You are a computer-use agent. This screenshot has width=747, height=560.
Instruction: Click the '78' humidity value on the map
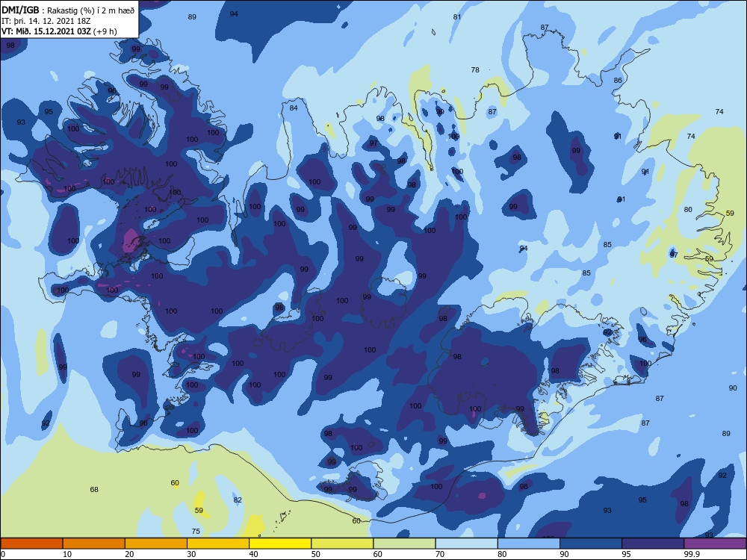pyautogui.click(x=475, y=69)
